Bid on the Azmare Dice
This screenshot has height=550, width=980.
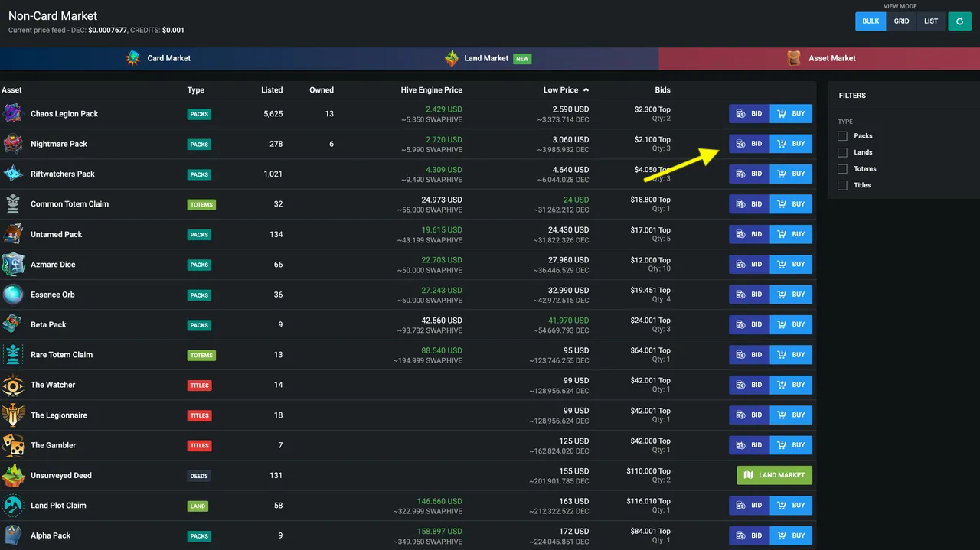click(x=749, y=265)
